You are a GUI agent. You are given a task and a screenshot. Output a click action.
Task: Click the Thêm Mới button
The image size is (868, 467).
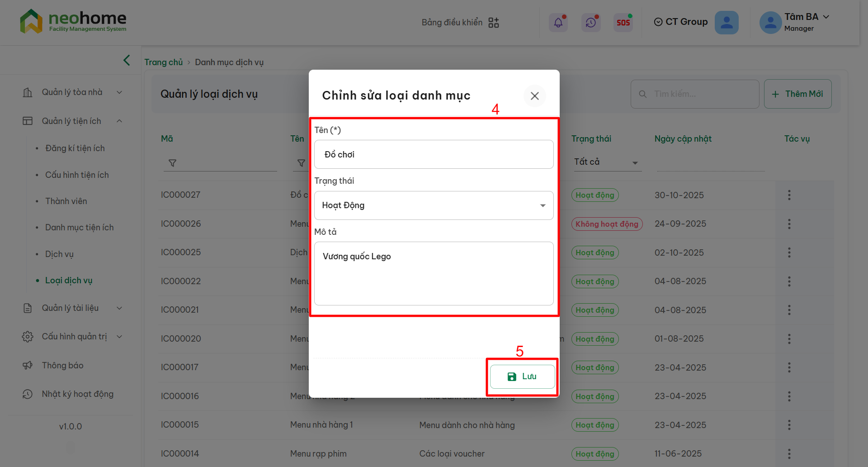(x=797, y=94)
